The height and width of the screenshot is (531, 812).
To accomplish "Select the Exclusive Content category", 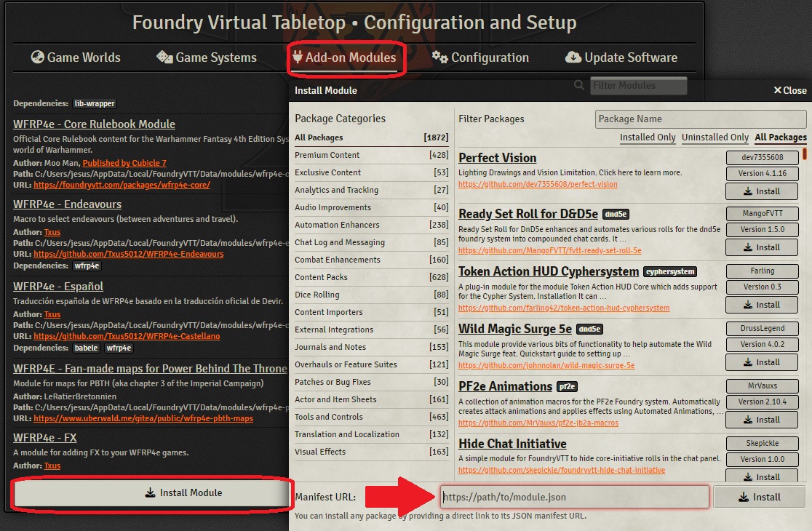I will tap(371, 173).
